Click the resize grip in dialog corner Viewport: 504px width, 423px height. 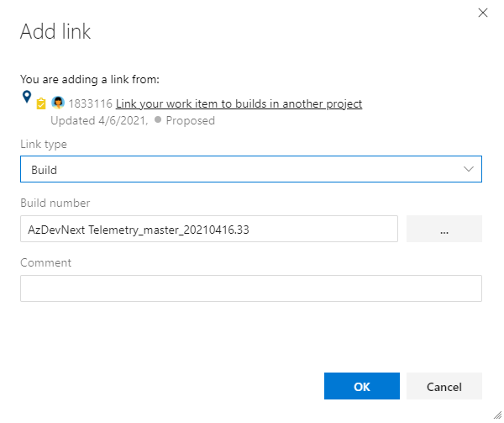click(x=497, y=416)
